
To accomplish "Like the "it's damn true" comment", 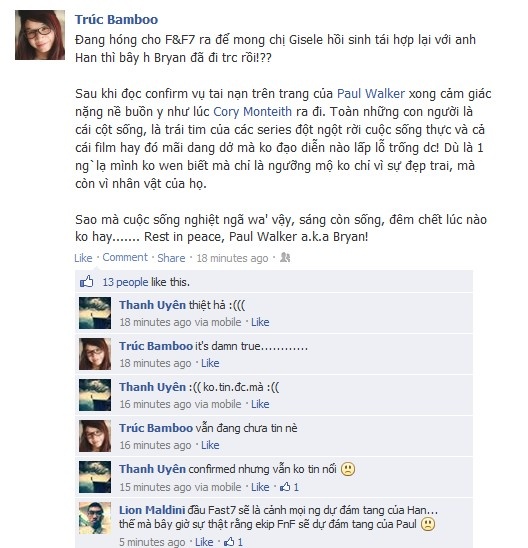I will tap(210, 363).
